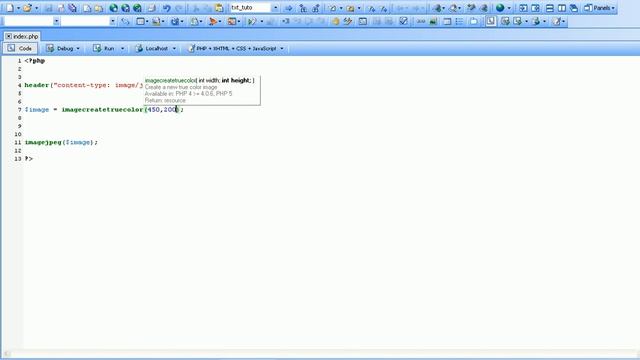Viewport: 640px width, 360px height.
Task: Toggle the pressed highlighted icon in second toolbar
Action: [491, 21]
